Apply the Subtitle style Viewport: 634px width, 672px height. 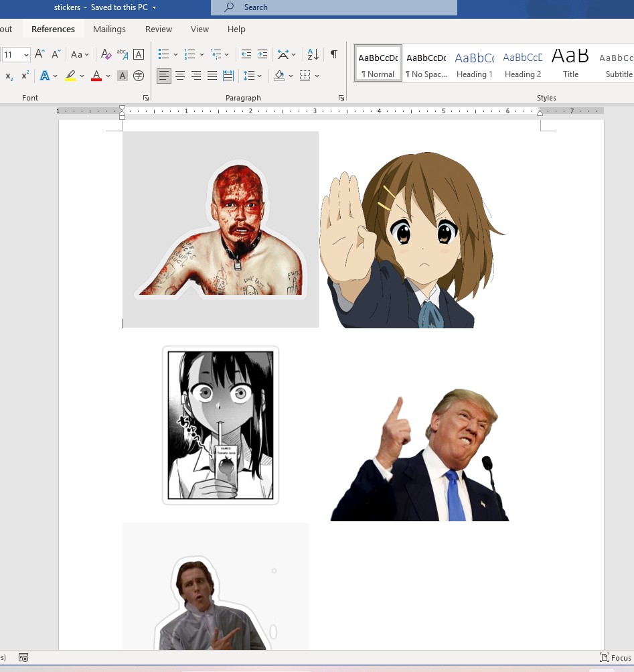pos(617,63)
